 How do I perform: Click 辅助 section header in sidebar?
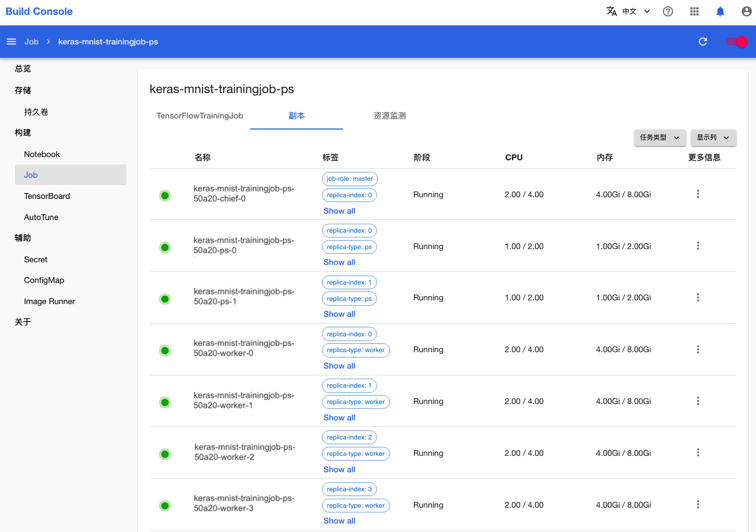(23, 238)
